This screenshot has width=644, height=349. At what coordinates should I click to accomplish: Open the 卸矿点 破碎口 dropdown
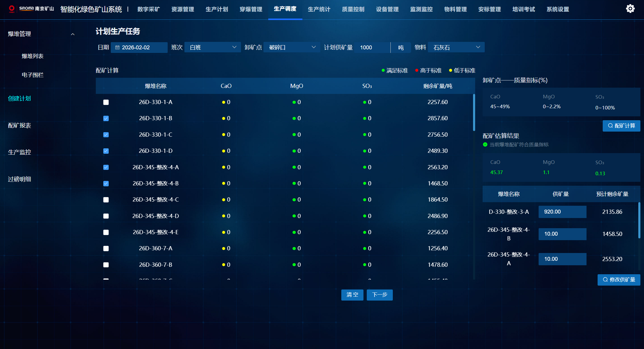[x=292, y=47]
